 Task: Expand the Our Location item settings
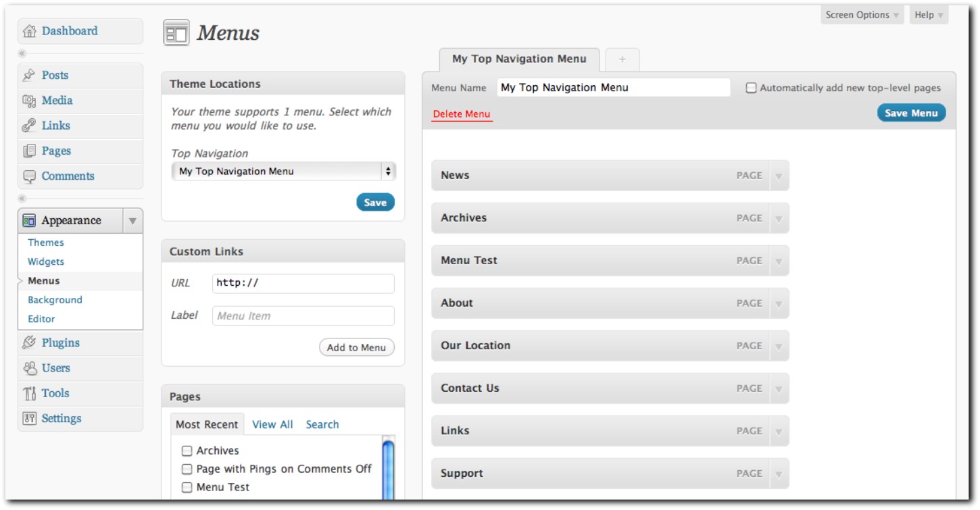(x=779, y=346)
